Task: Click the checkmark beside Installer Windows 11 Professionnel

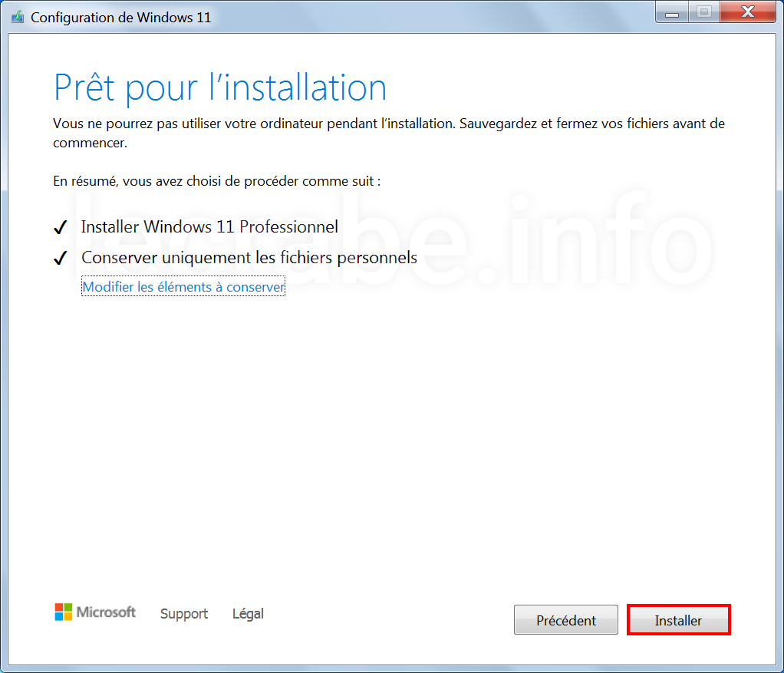Action: 61,227
